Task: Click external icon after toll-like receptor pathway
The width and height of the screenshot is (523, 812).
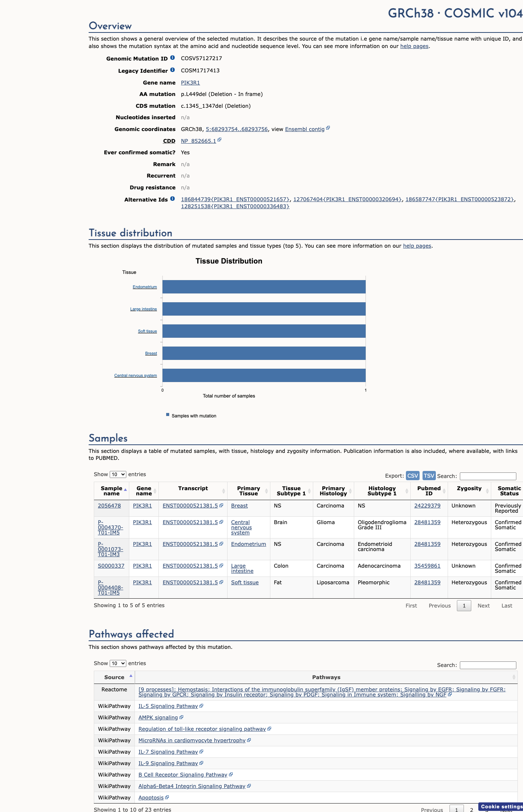Action: click(269, 729)
